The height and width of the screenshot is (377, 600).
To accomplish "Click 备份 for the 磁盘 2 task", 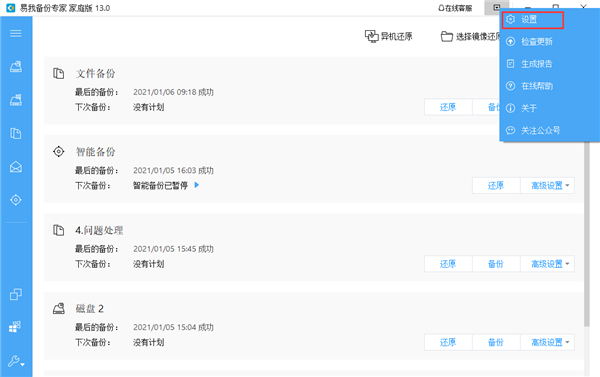I will coord(496,342).
